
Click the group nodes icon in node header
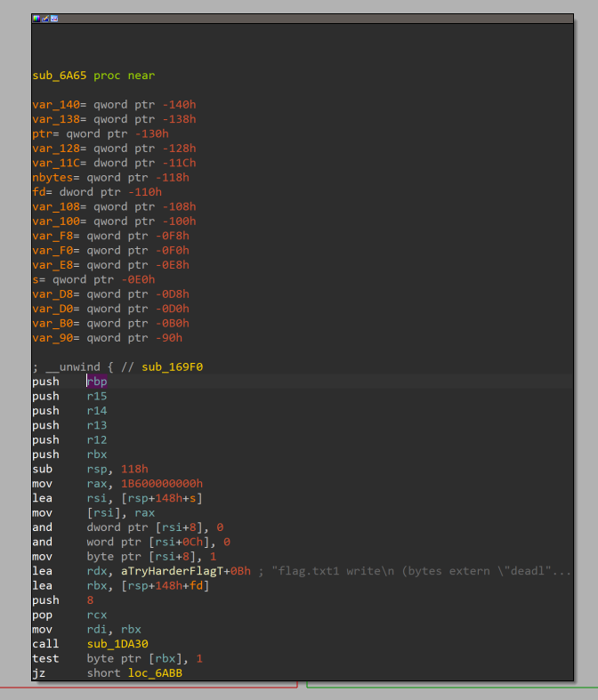[54, 19]
